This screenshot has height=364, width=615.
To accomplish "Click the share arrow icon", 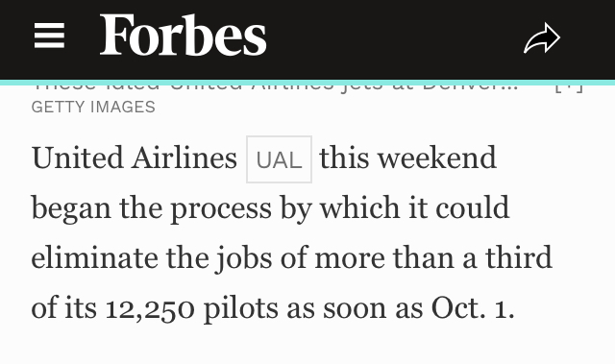I will click(542, 38).
